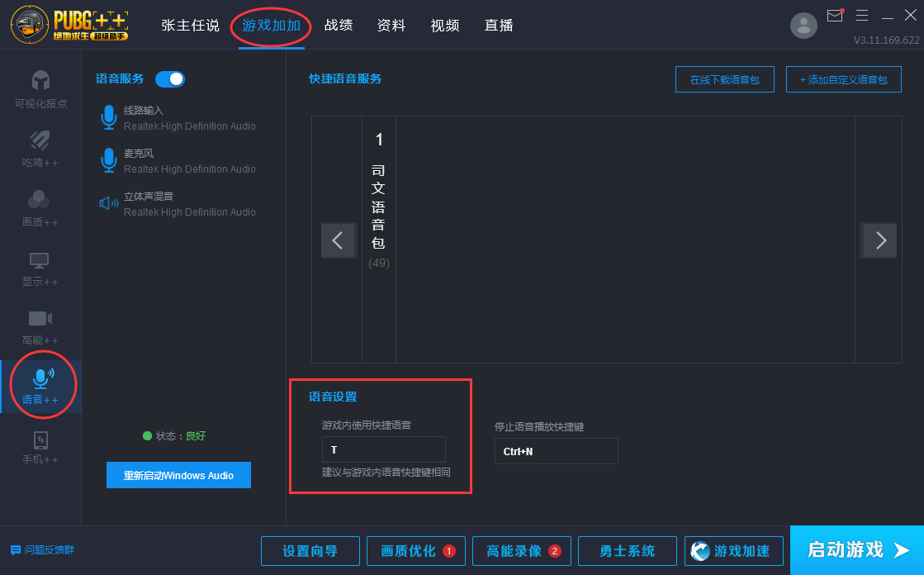Open 设置向导 button
The width and height of the screenshot is (924, 575).
click(x=310, y=551)
